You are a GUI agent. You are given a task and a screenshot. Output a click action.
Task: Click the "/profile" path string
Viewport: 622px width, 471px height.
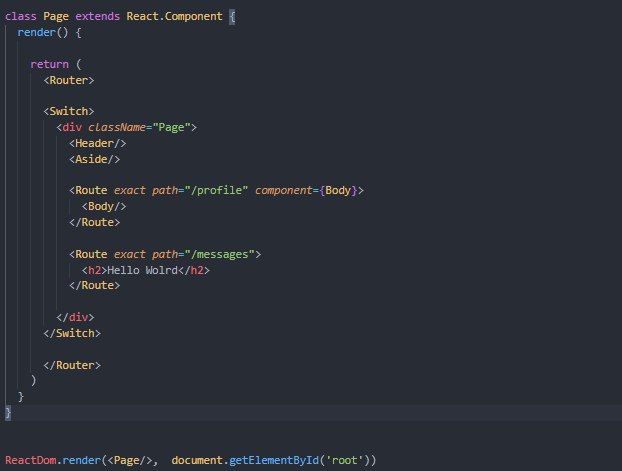point(216,190)
